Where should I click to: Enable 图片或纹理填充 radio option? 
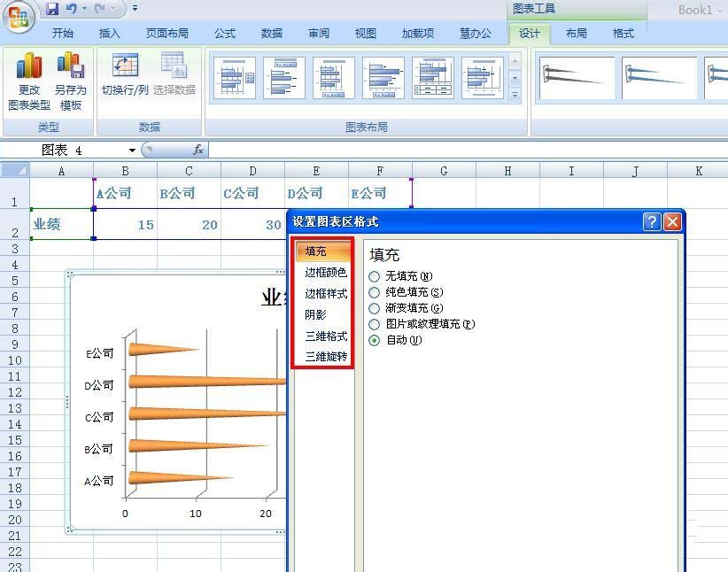click(375, 324)
